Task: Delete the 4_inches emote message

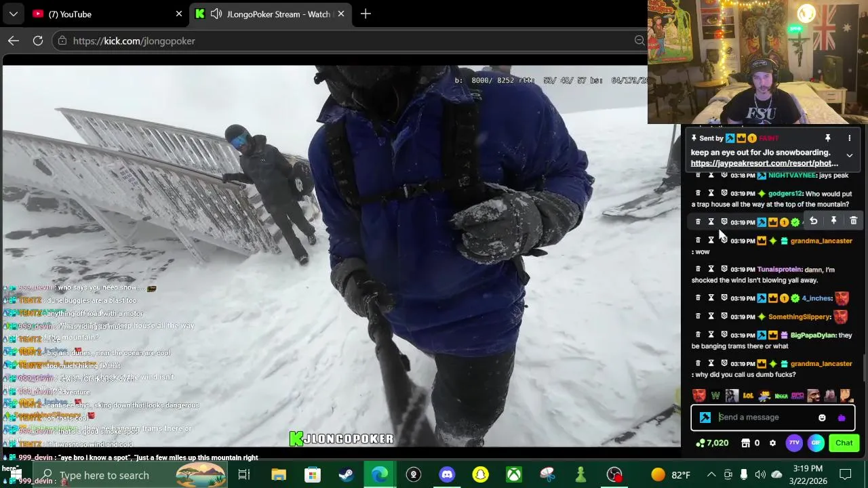Action: coord(698,298)
